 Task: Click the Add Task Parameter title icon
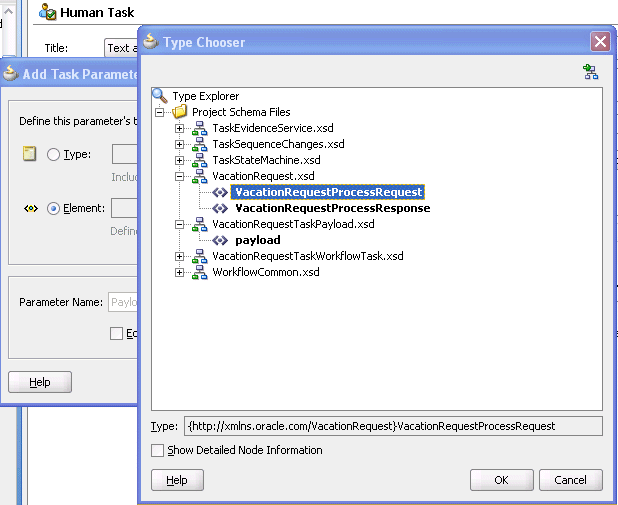click(10, 73)
